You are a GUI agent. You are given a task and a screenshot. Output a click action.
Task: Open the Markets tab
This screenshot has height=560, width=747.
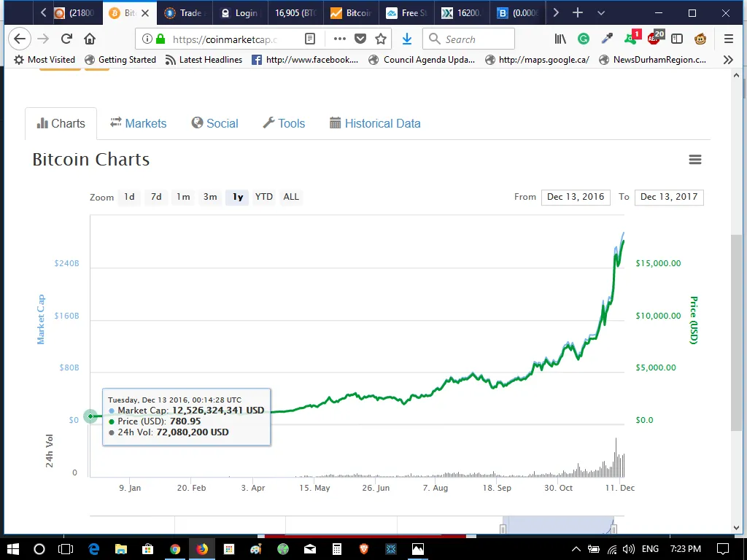tap(138, 123)
